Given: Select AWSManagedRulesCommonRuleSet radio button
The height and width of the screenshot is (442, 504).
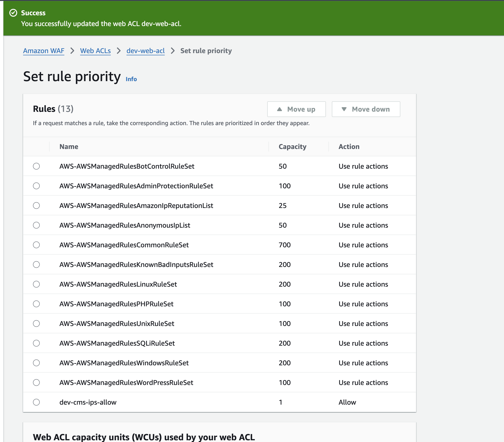Looking at the screenshot, I should tap(37, 245).
